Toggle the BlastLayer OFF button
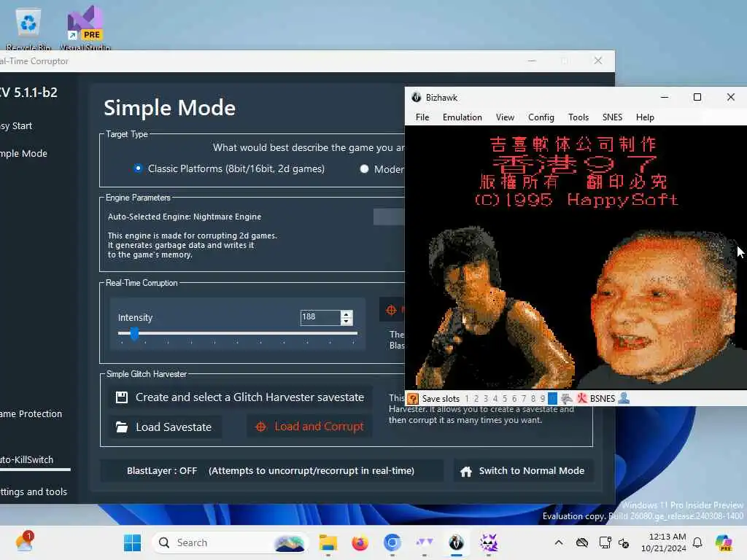The width and height of the screenshot is (747, 560). click(x=271, y=470)
